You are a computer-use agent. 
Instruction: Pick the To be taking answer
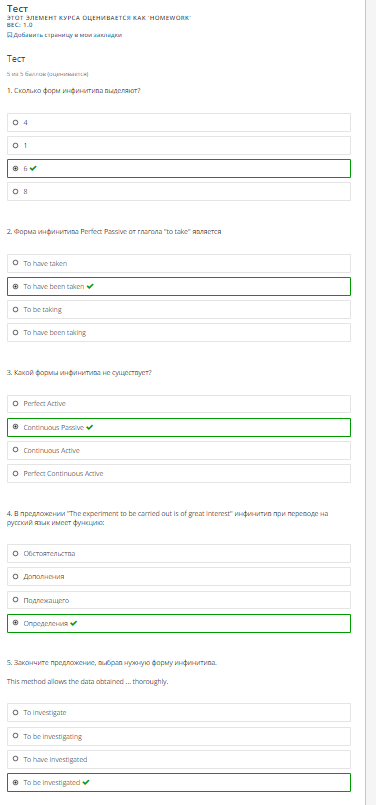tap(179, 310)
